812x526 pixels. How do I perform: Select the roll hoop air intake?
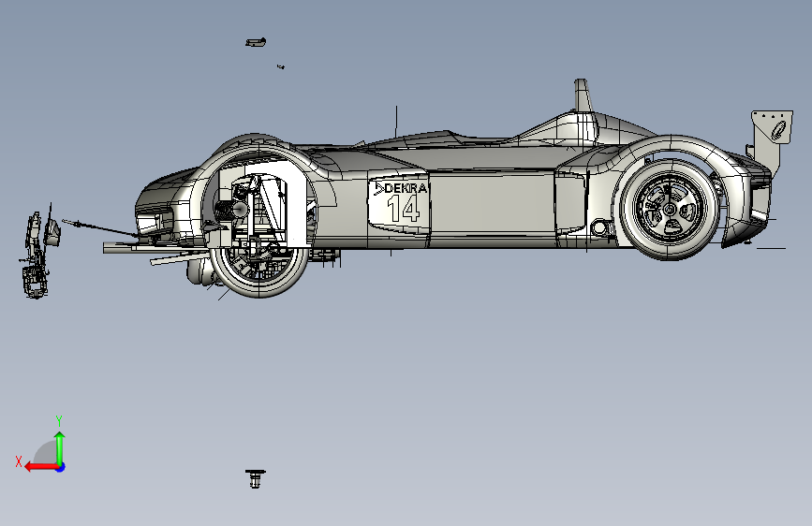tap(583, 95)
